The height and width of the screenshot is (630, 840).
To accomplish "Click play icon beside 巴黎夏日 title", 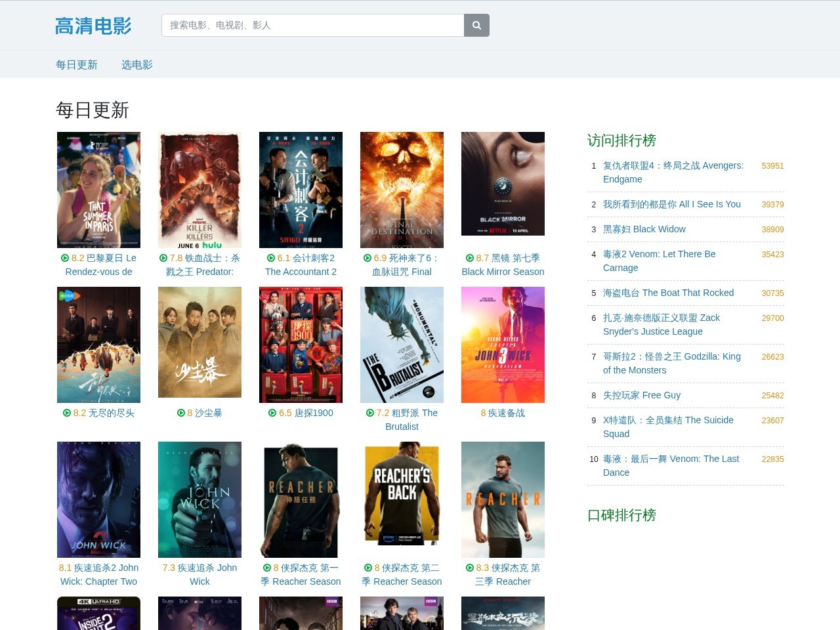I will click(x=65, y=259).
